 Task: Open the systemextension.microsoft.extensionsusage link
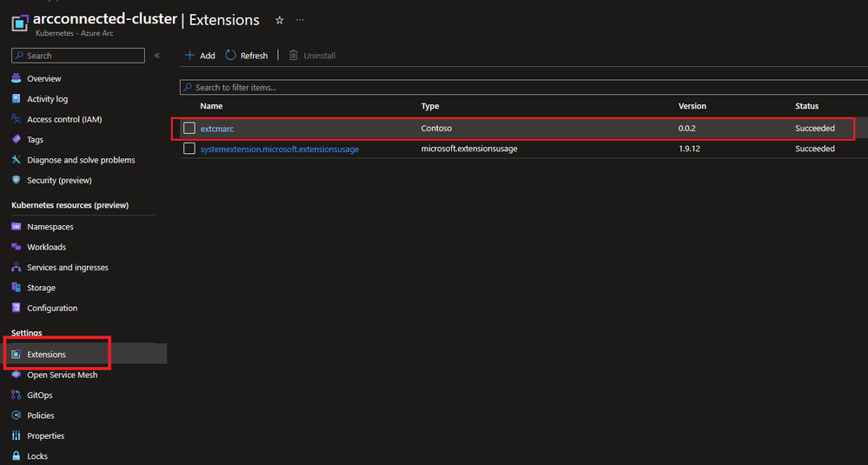(280, 149)
